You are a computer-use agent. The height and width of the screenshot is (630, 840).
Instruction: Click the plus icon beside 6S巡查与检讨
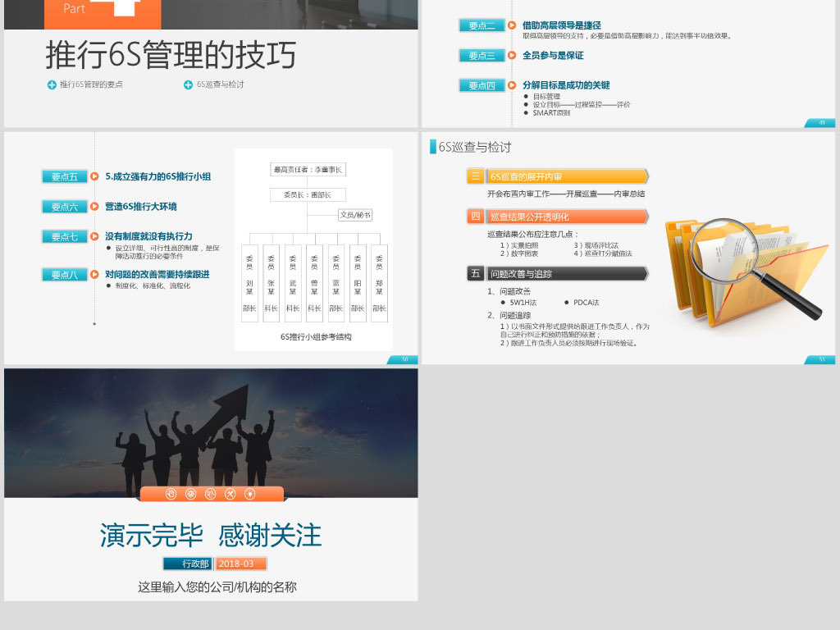tap(189, 83)
